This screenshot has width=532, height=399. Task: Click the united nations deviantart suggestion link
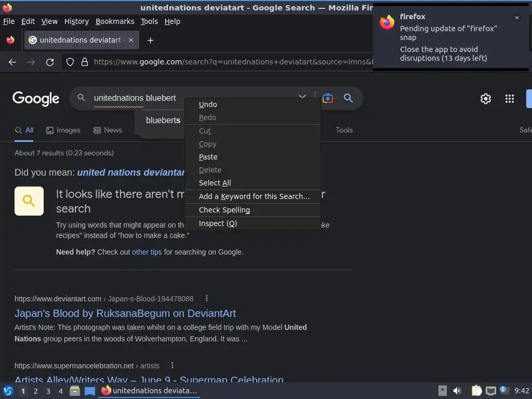coord(131,172)
